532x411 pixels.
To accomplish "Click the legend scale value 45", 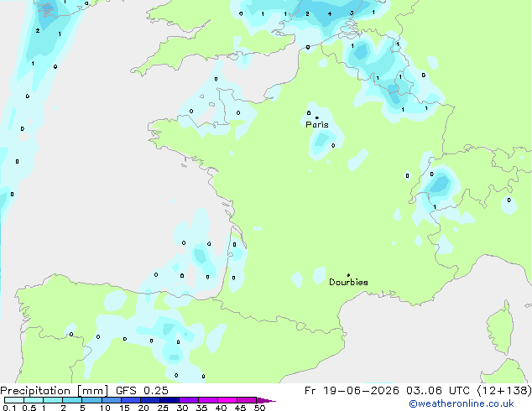I will pyautogui.click(x=240, y=408).
